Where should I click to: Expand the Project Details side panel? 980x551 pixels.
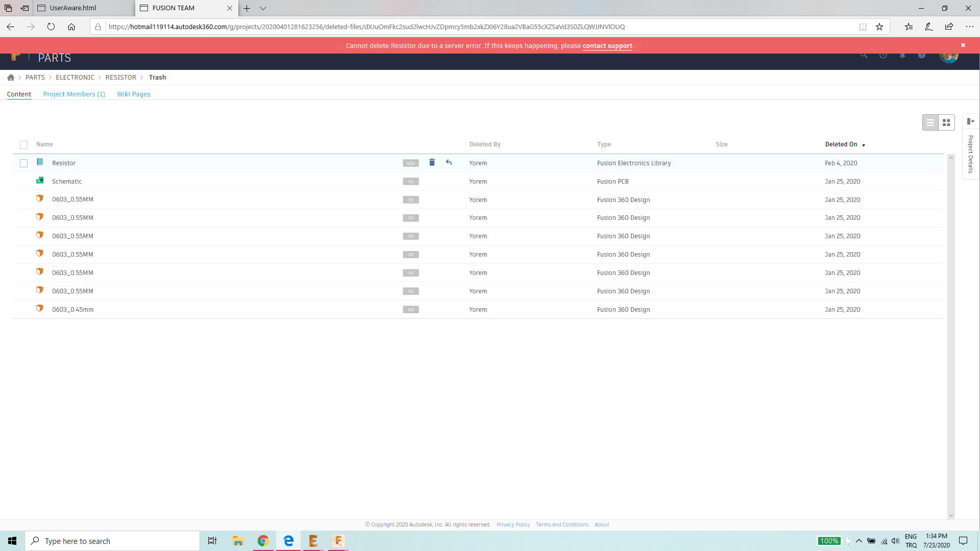coord(971,121)
